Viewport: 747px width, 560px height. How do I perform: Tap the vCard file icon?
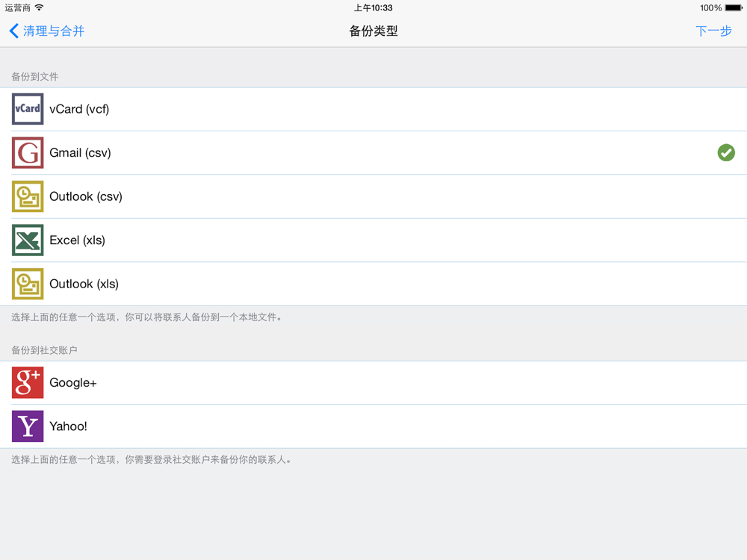(28, 109)
